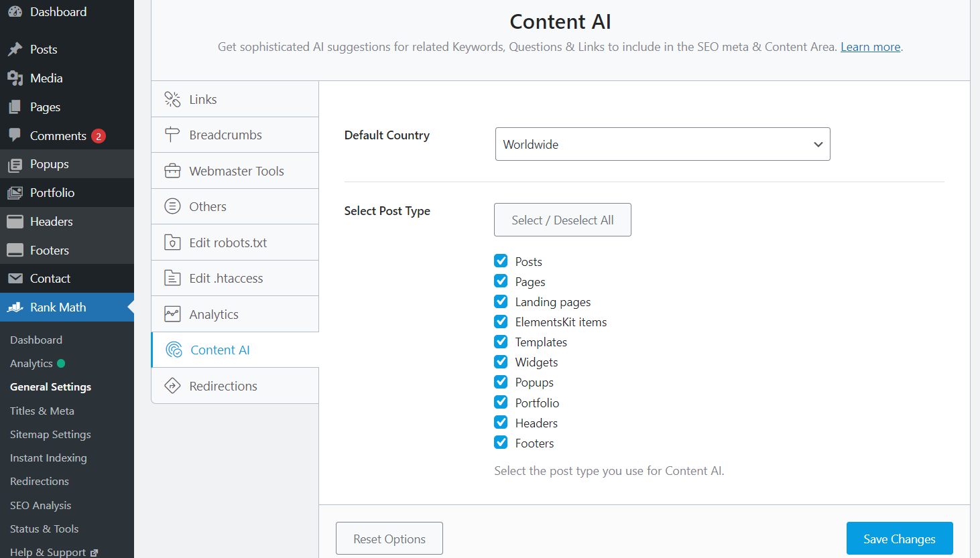Click the Breadcrumbs signpost icon
Screen dimensions: 980x558
[x=172, y=135]
